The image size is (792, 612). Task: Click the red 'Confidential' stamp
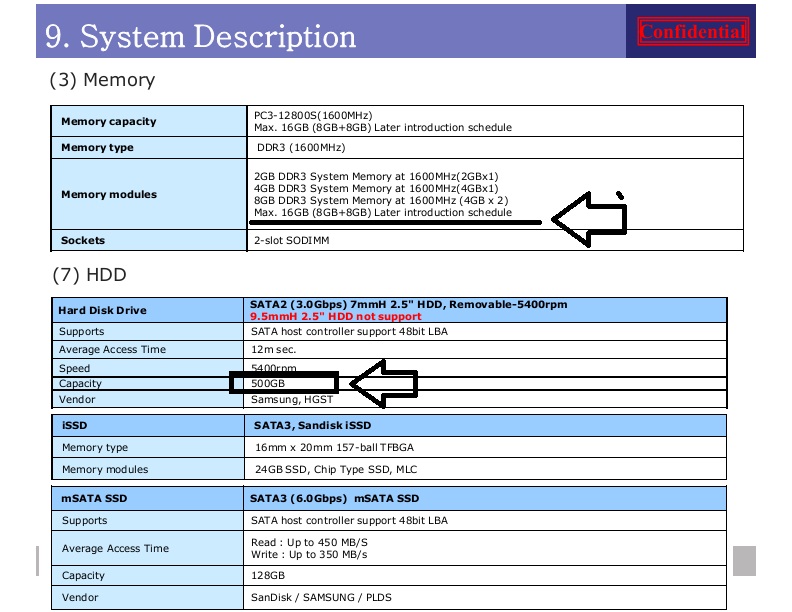point(693,32)
